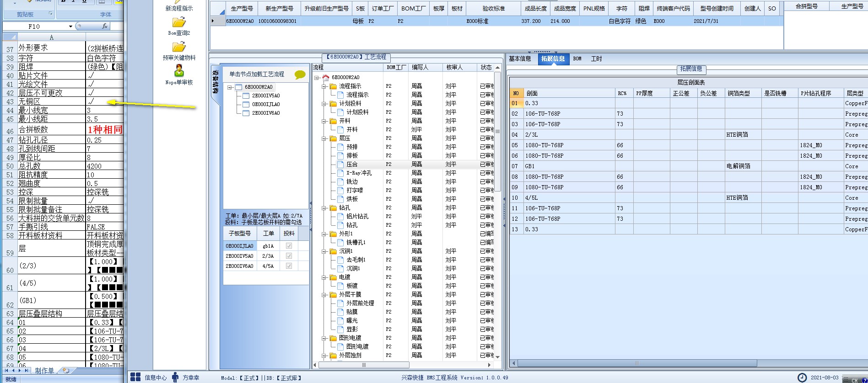868x383 pixels.
Task: Click the 剖面 column header in 层压剖面表
Action: tap(569, 93)
